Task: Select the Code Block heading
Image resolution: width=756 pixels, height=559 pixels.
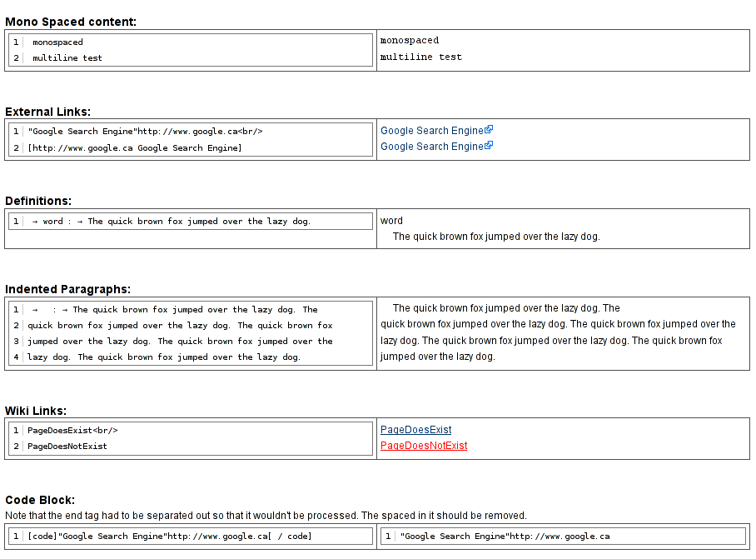Action: (x=40, y=500)
